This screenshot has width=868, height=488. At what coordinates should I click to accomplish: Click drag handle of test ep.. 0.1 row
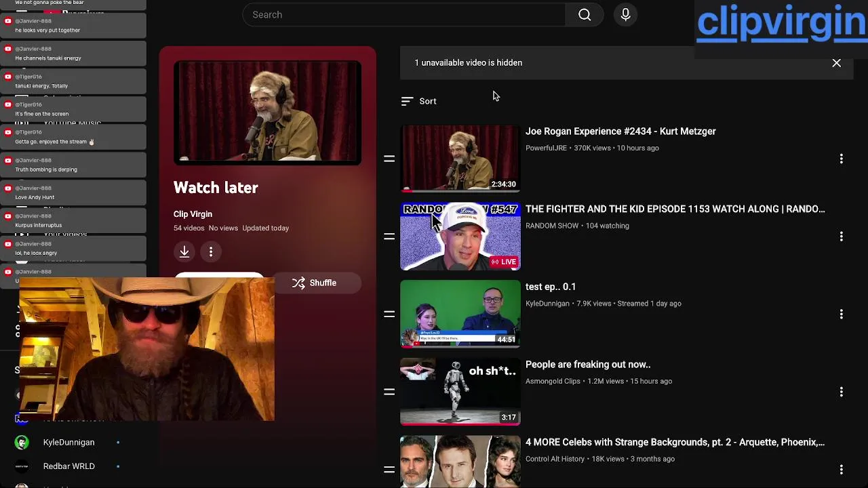pyautogui.click(x=389, y=314)
